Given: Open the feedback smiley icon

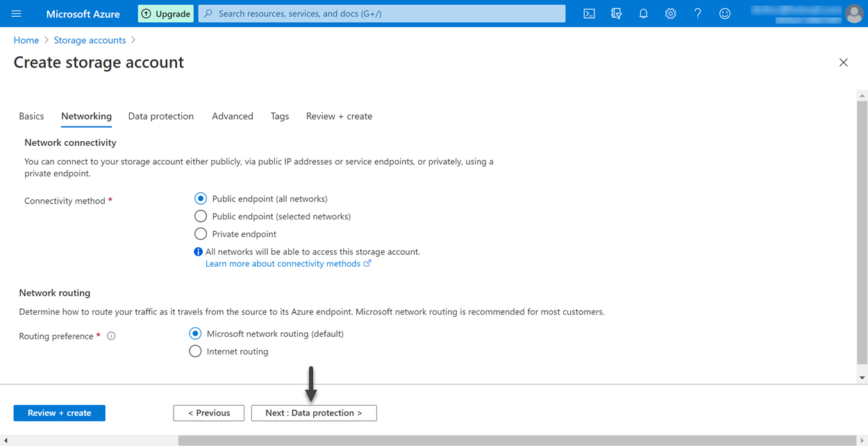Looking at the screenshot, I should point(724,13).
